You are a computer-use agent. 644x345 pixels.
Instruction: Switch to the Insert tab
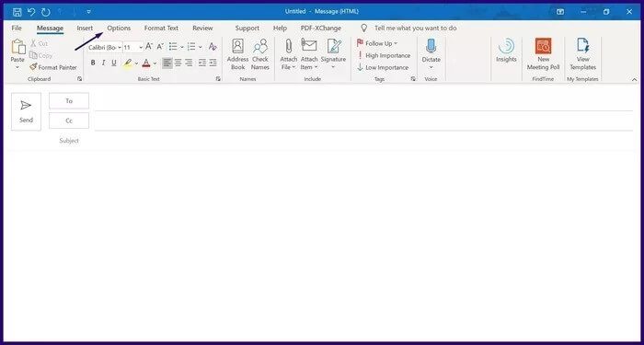[85, 28]
